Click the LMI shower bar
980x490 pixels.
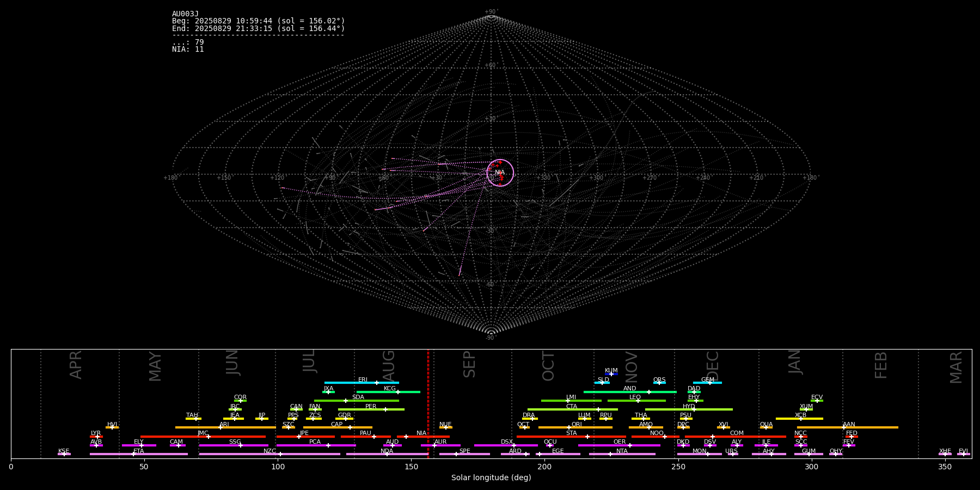[571, 401]
